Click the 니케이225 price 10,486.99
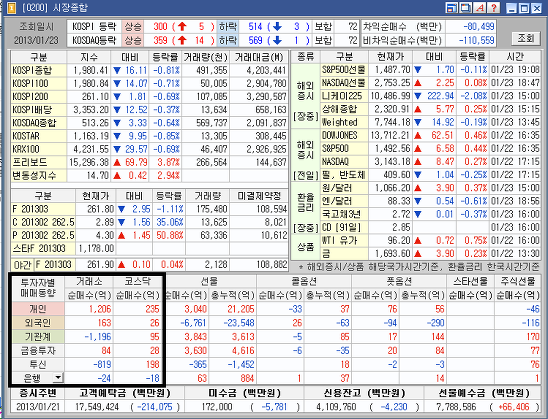548x419 pixels. [x=390, y=96]
